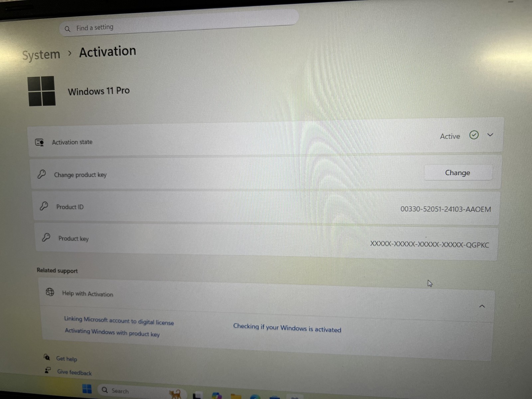This screenshot has height=399, width=532.
Task: Click the Related support heading
Action: click(x=57, y=271)
